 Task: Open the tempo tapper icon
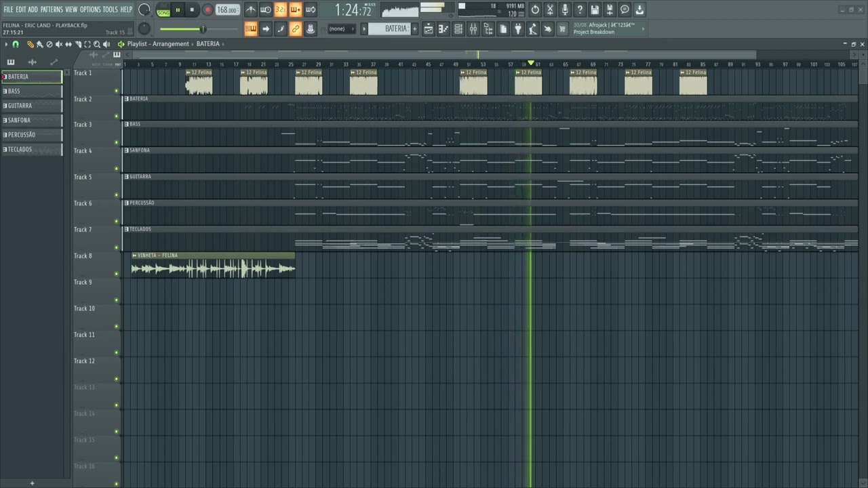(532, 28)
